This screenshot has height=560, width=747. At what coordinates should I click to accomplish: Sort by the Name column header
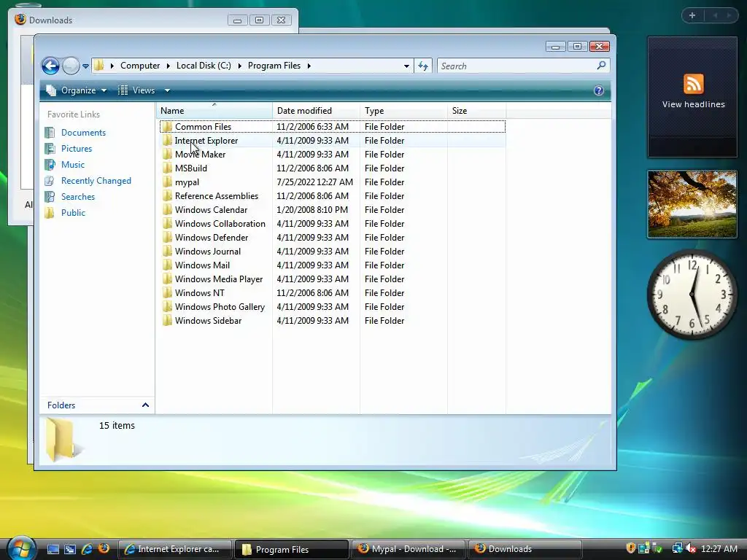tap(214, 111)
